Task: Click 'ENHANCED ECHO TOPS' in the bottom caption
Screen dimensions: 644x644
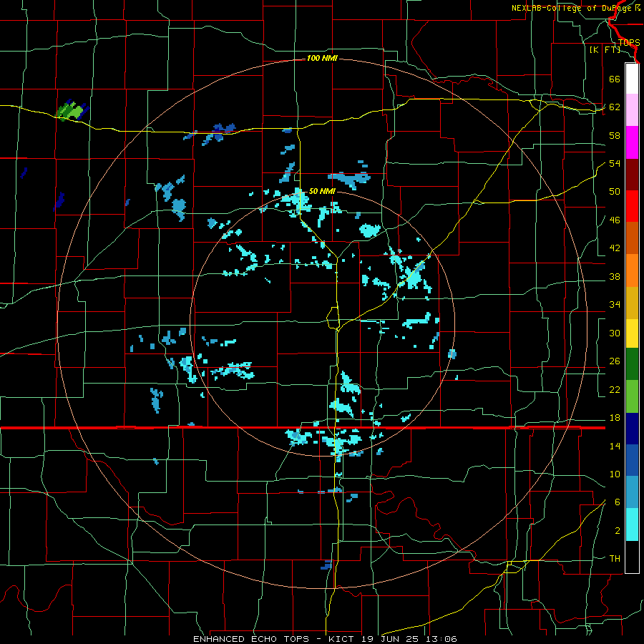Action: click(x=251, y=639)
